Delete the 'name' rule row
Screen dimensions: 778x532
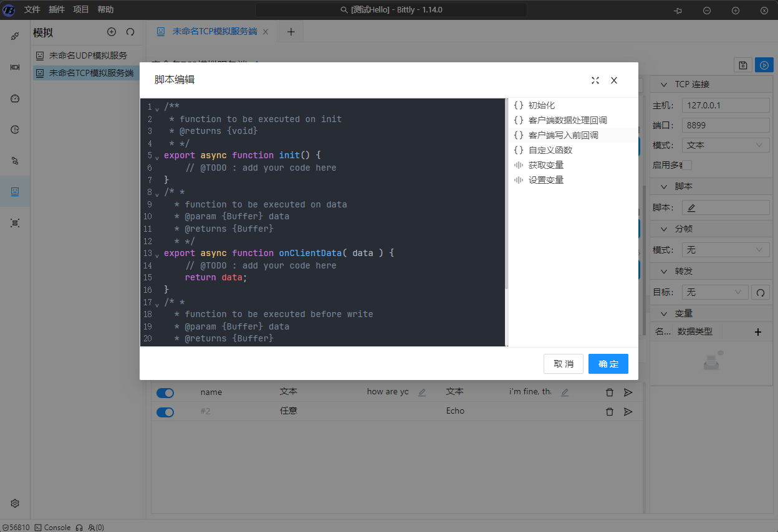click(610, 392)
